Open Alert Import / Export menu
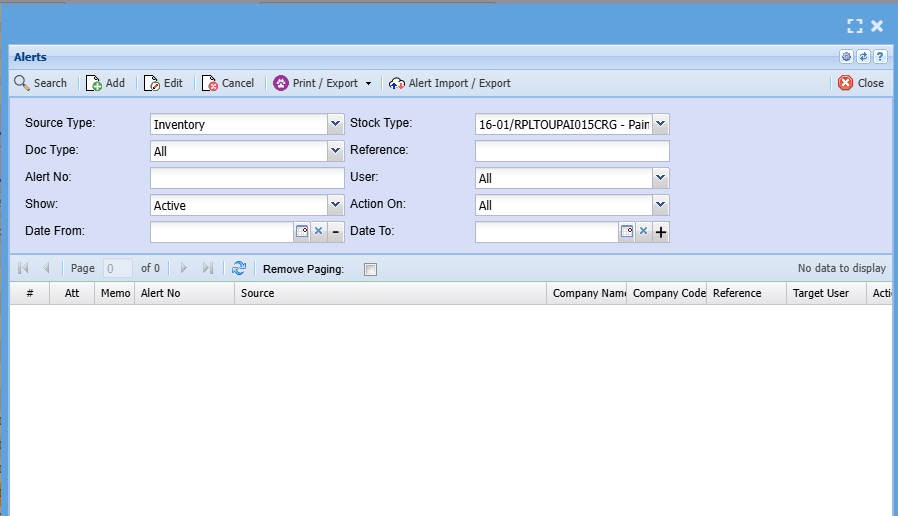This screenshot has width=898, height=516. tap(450, 83)
